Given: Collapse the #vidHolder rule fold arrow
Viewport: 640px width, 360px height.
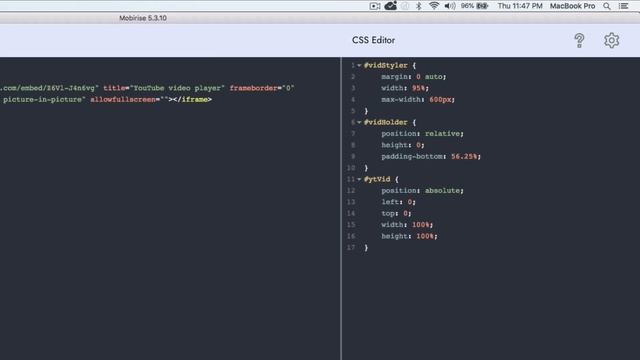Looking at the screenshot, I should pyautogui.click(x=359, y=122).
